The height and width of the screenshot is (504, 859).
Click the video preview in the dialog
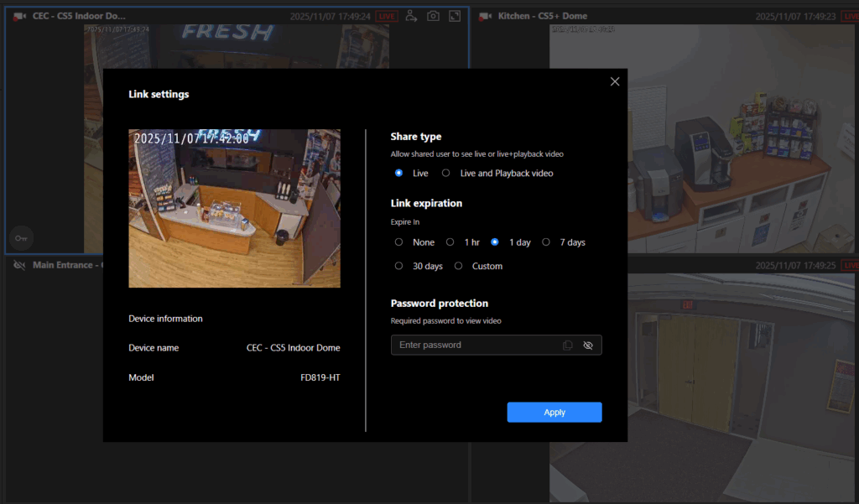(234, 208)
